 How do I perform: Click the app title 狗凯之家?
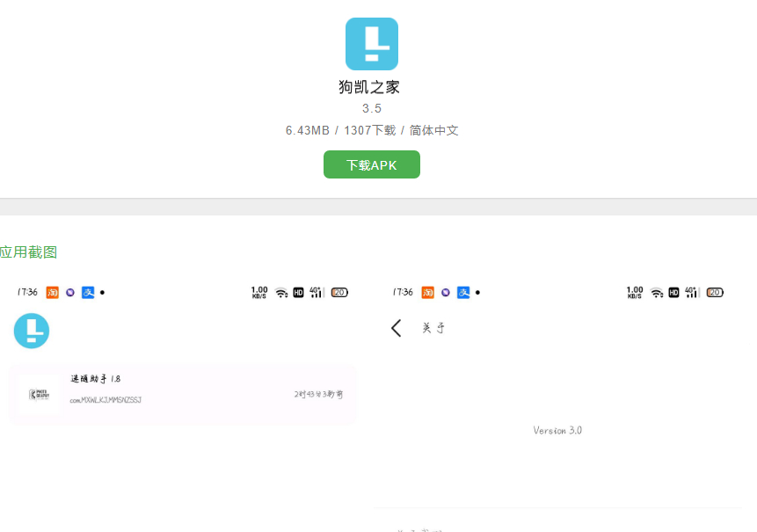pos(369,87)
